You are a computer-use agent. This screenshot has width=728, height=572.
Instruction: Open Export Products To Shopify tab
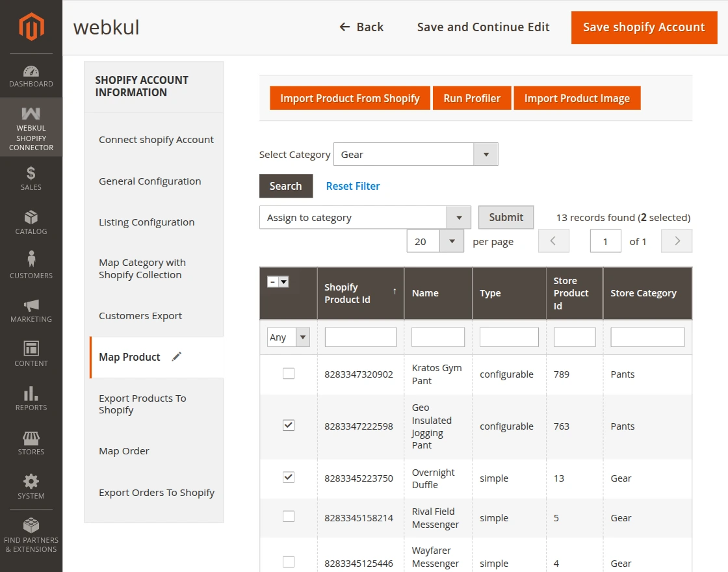coord(142,404)
